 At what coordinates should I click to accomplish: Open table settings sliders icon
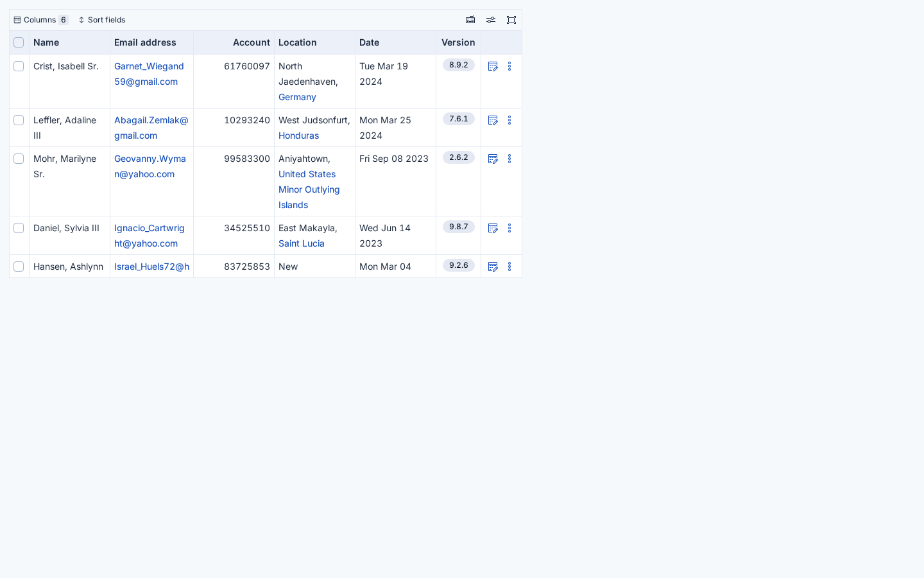point(491,20)
